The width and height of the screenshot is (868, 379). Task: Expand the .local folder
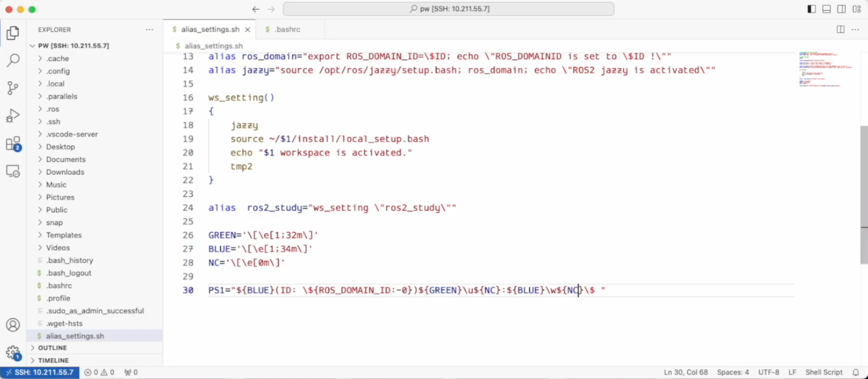tap(95, 84)
